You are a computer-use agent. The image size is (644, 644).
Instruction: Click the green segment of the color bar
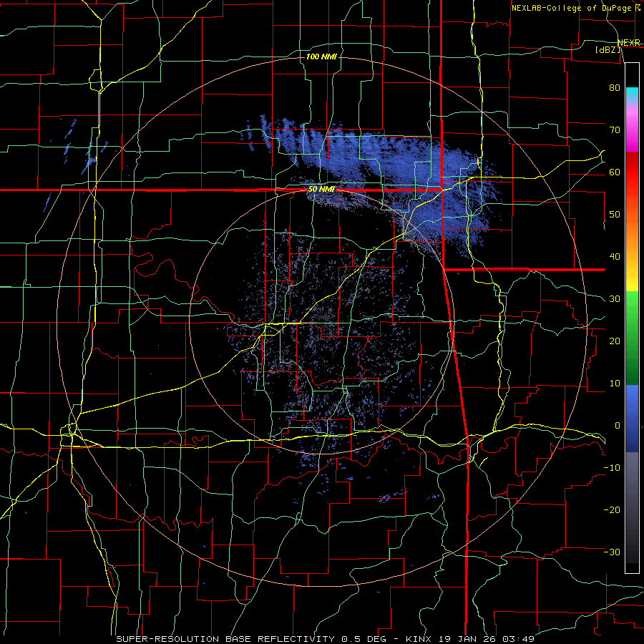pyautogui.click(x=632, y=338)
